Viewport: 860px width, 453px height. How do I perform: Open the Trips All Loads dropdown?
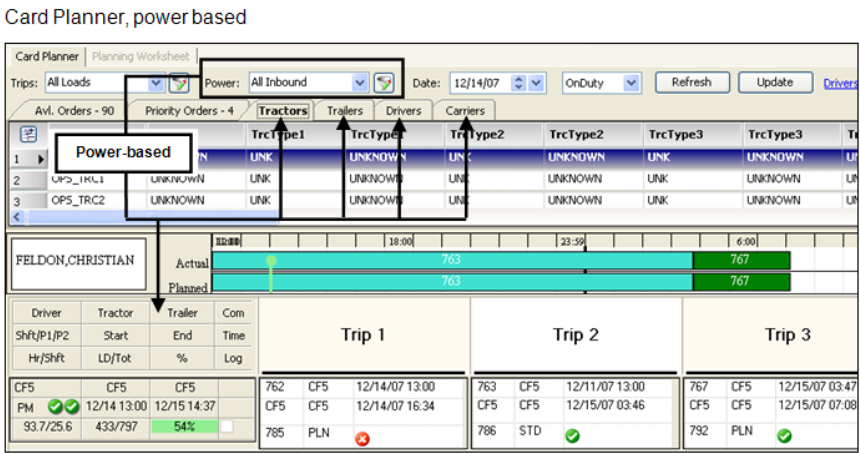[x=156, y=83]
